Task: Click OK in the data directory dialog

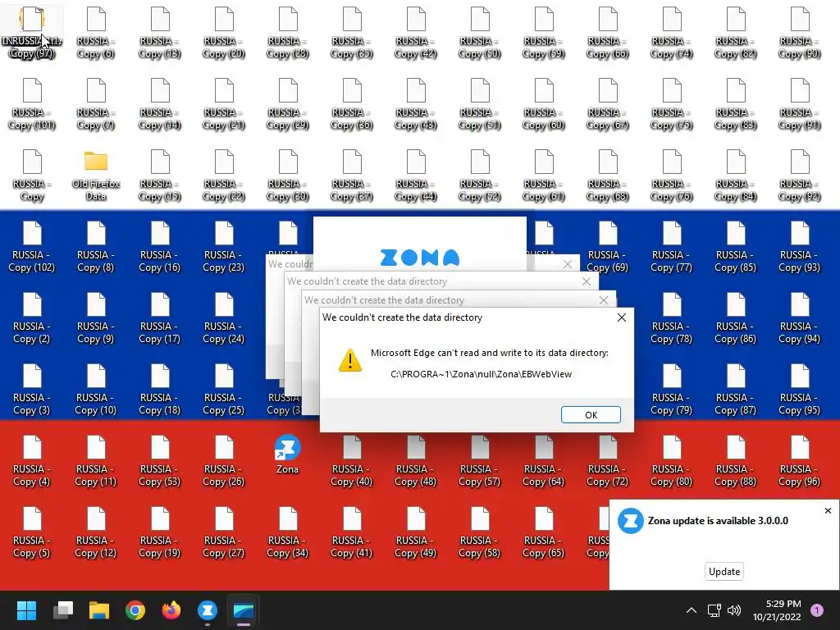Action: pos(591,414)
